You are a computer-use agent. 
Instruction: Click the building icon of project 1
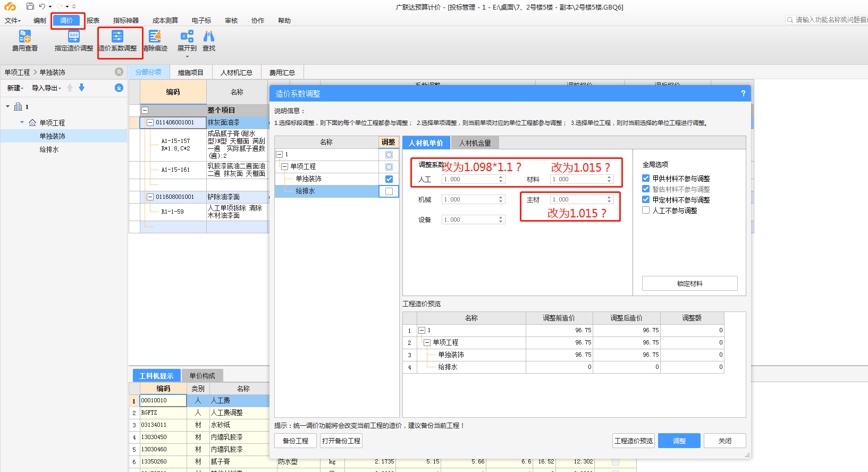coord(18,107)
